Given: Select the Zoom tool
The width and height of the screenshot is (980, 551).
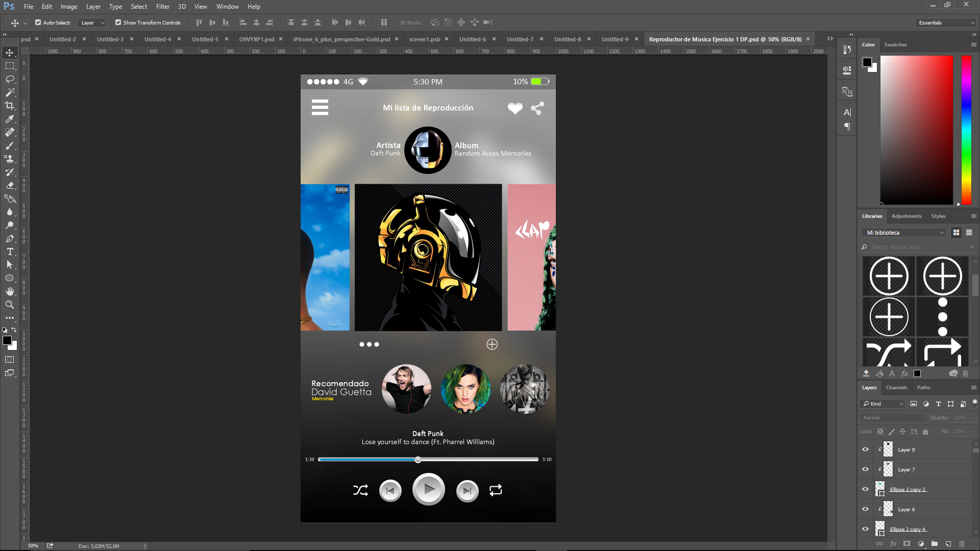Looking at the screenshot, I should (x=10, y=305).
